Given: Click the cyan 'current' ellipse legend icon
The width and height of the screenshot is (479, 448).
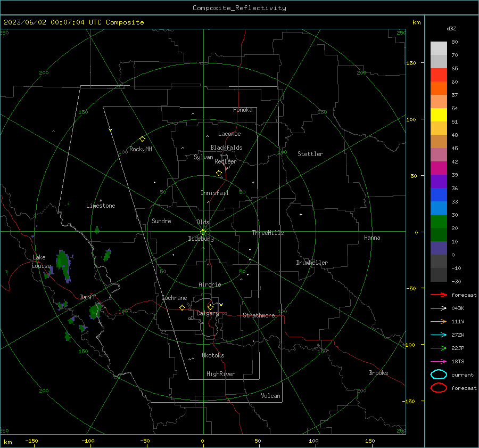Looking at the screenshot, I should coord(439,374).
